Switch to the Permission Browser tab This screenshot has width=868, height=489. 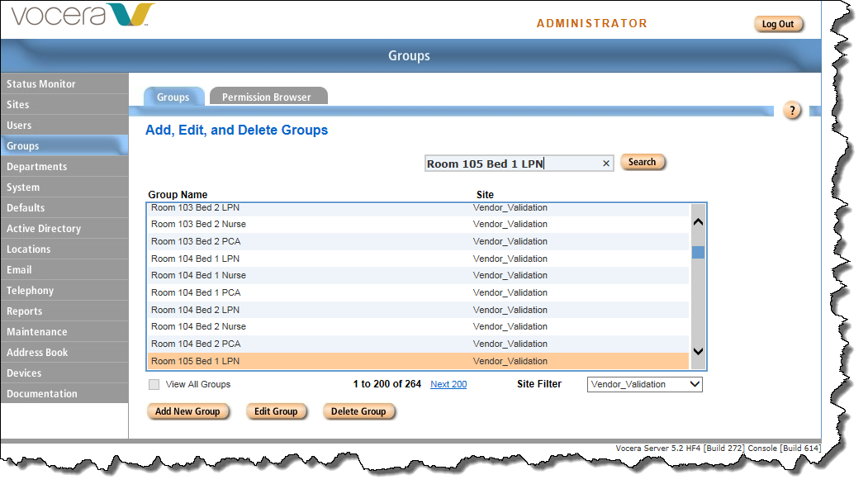coord(268,97)
